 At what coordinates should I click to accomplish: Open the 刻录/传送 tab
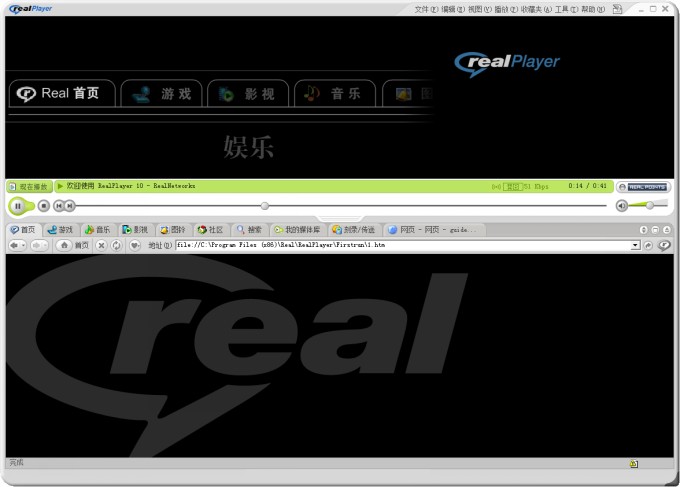(353, 230)
